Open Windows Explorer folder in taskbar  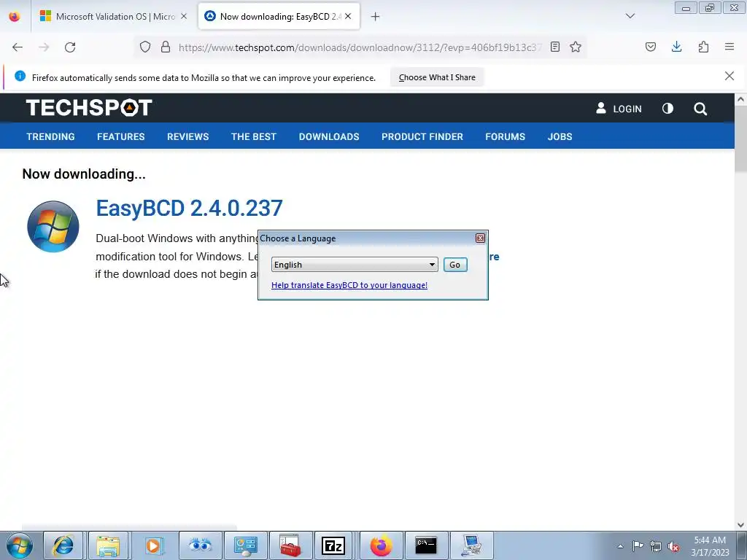click(108, 545)
